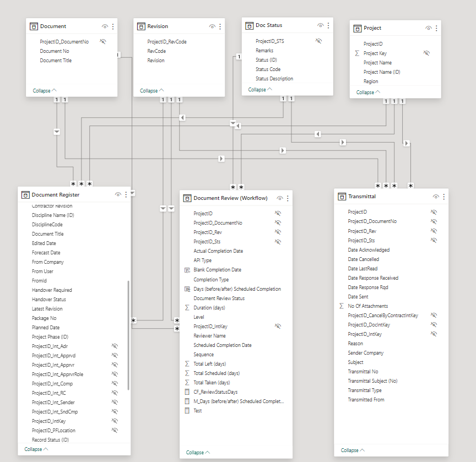Open more options for Transmittal table
Image resolution: width=476 pixels, height=462 pixels.
(444, 197)
